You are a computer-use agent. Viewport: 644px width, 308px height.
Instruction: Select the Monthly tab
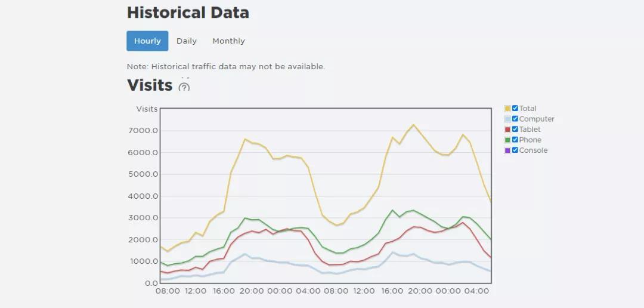point(228,41)
